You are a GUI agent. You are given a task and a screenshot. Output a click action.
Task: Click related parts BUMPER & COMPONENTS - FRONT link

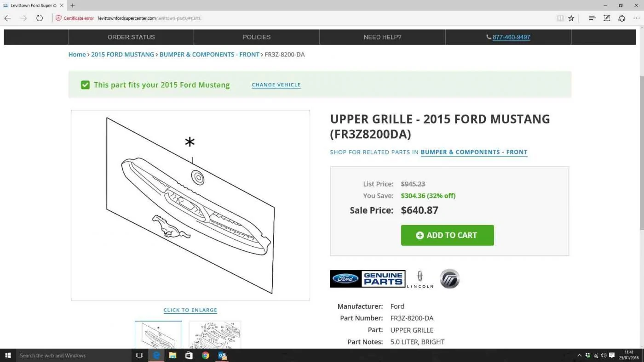point(474,152)
